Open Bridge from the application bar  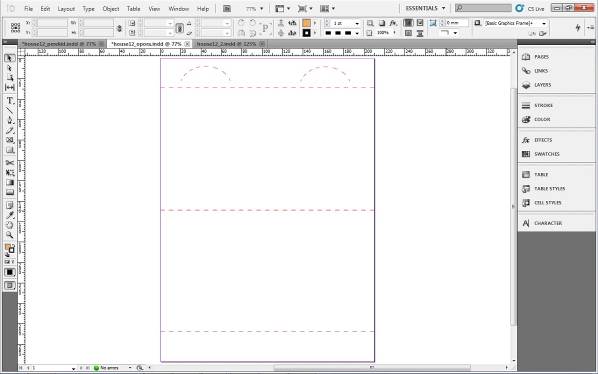click(227, 8)
